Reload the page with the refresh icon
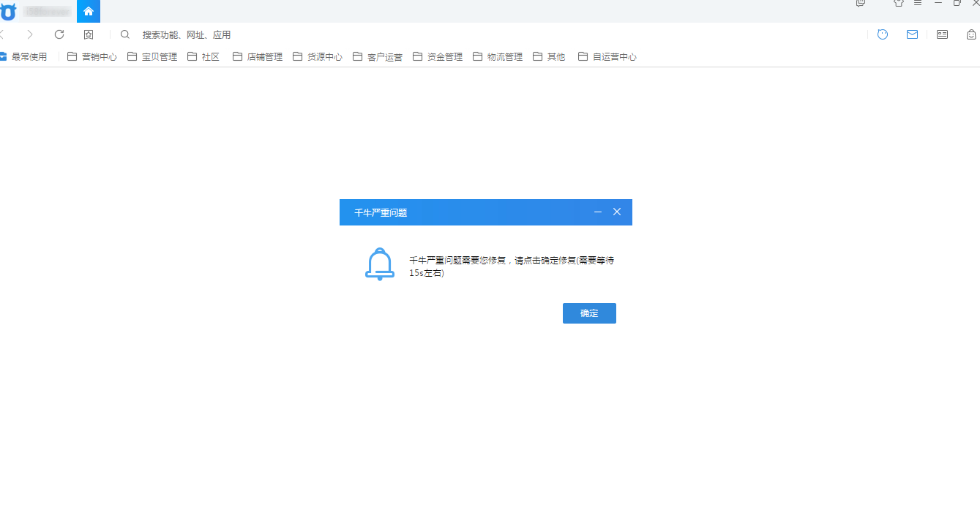Screen dimensions: 980x511 [x=59, y=34]
